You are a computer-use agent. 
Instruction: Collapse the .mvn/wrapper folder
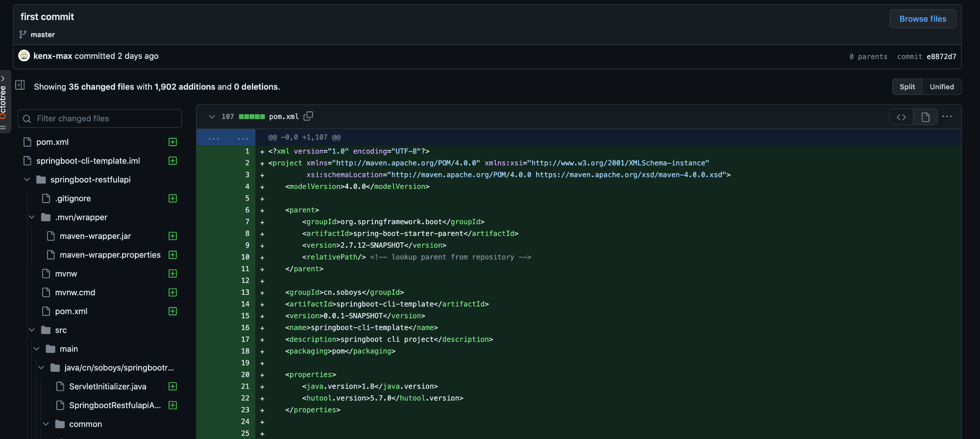tap(32, 217)
